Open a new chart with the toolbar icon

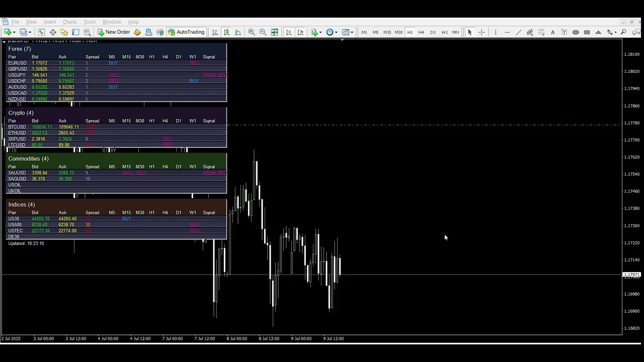8,32
